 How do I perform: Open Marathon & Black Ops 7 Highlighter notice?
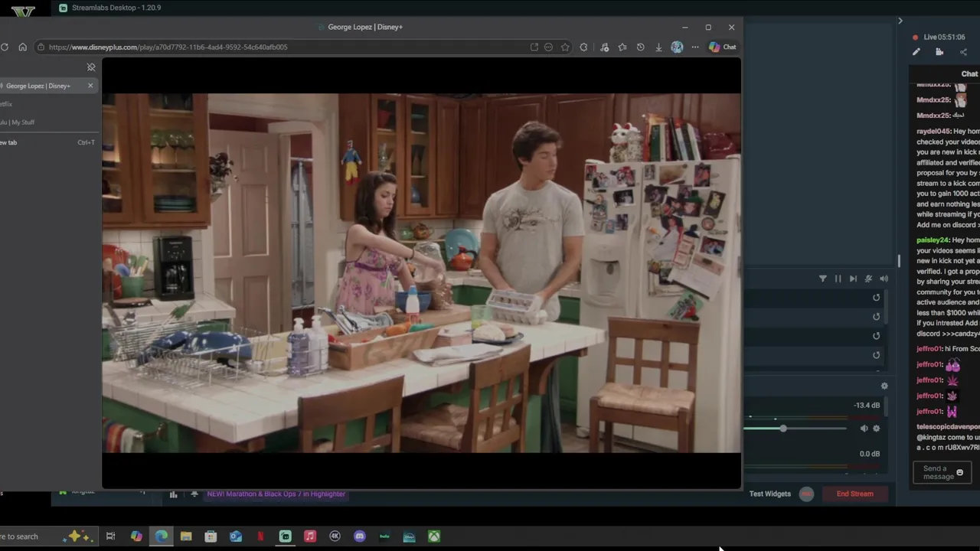click(x=276, y=494)
